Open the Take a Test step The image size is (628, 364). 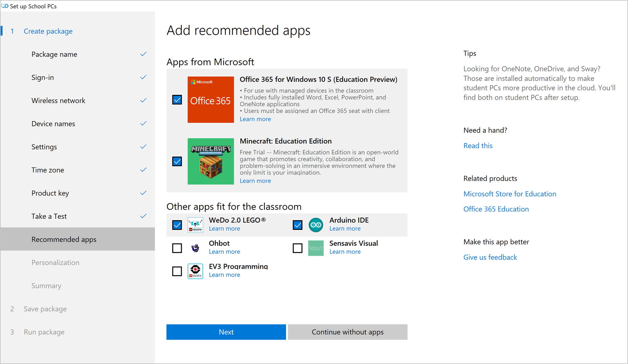(x=49, y=216)
